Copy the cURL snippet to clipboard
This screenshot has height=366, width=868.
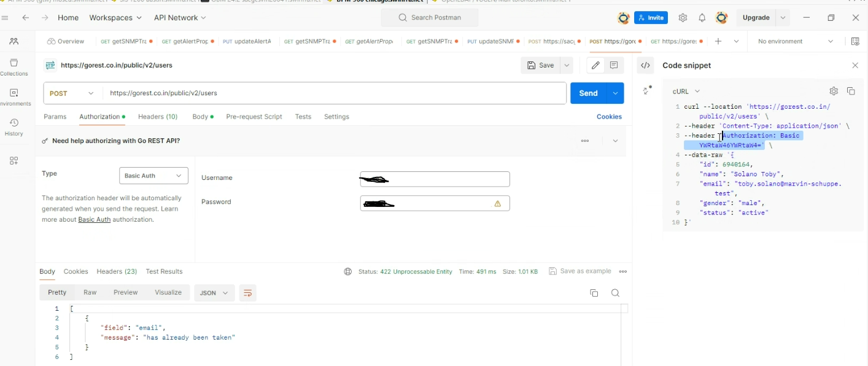[x=851, y=91]
